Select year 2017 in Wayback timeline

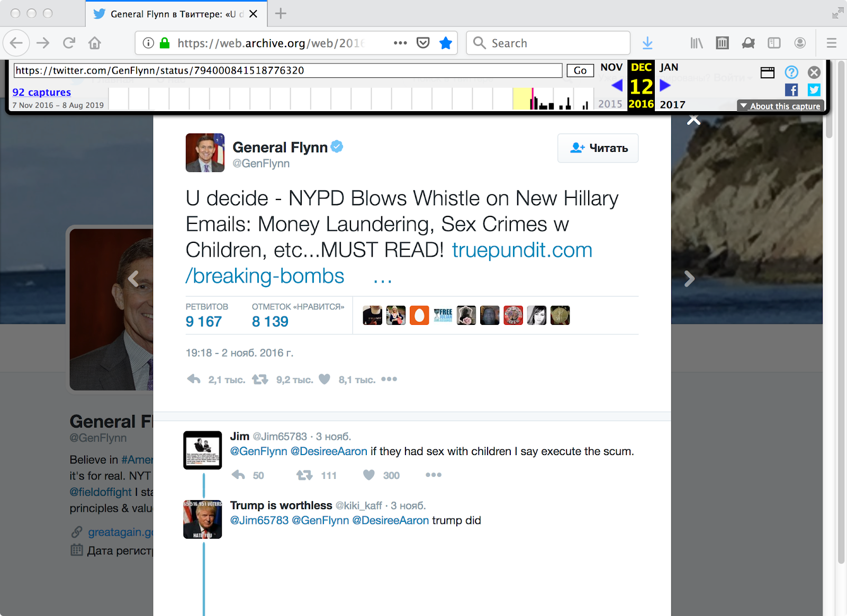click(x=672, y=104)
